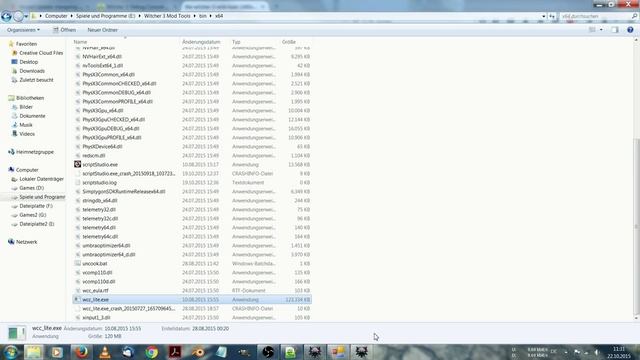Open the Windows Start menu

[11, 352]
